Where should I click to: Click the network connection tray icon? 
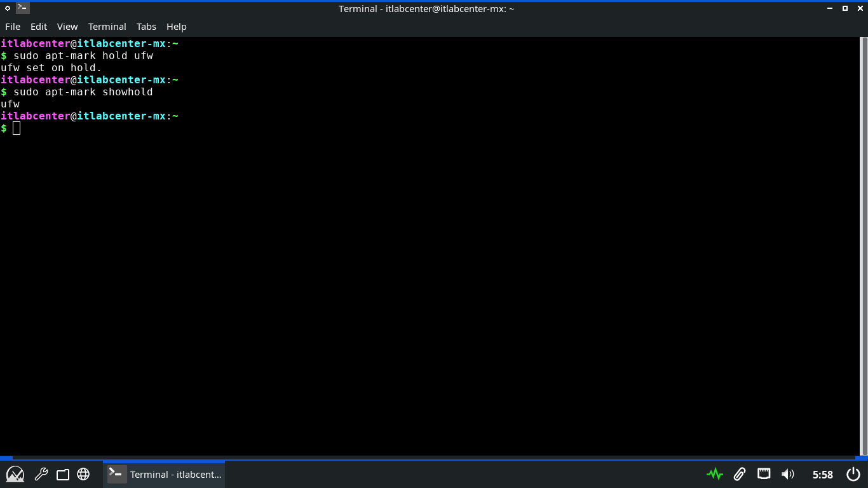coord(764,474)
